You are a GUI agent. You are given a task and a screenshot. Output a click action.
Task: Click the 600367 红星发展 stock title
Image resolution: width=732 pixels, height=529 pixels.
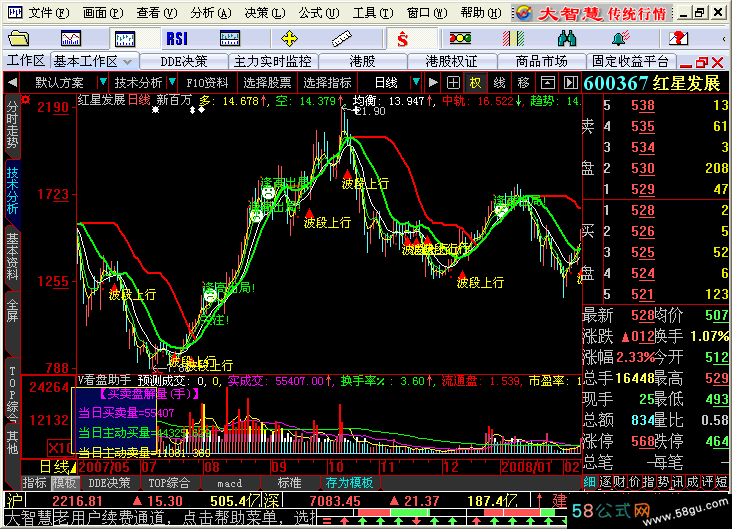tap(652, 83)
